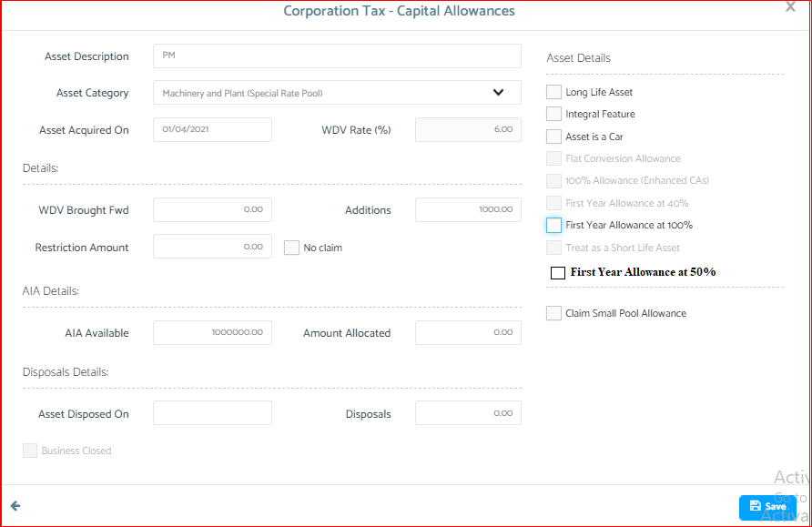The height and width of the screenshot is (527, 812).
Task: Tick the No claim checkbox
Action: 291,248
